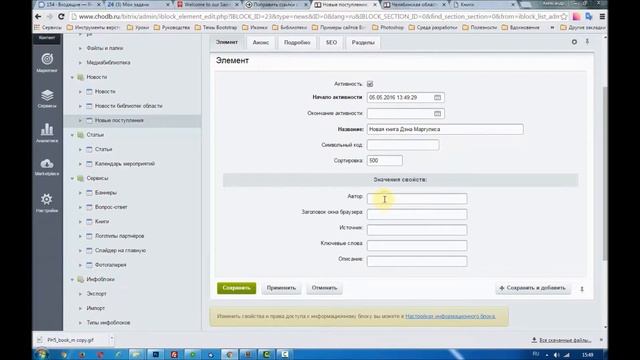Viewport: 640px width, 360px height.
Task: Expand the Типы инфоблоков node
Action: [x=80, y=323]
